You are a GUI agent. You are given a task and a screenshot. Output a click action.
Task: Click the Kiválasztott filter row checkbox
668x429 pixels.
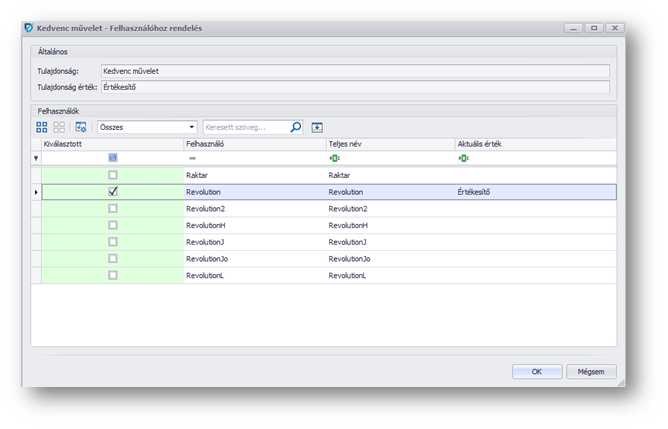[x=113, y=158]
